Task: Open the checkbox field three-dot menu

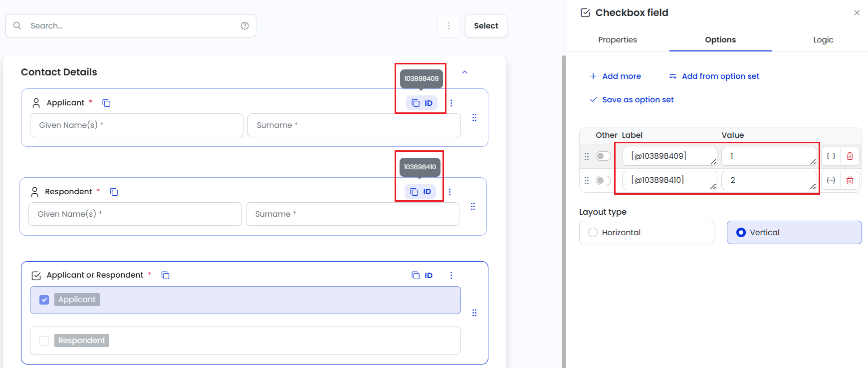Action: pyautogui.click(x=451, y=276)
